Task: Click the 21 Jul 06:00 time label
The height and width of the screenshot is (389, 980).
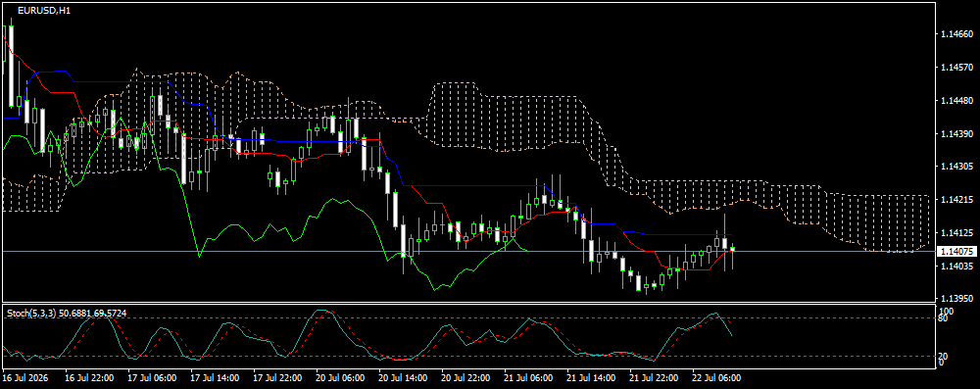Action: click(529, 378)
